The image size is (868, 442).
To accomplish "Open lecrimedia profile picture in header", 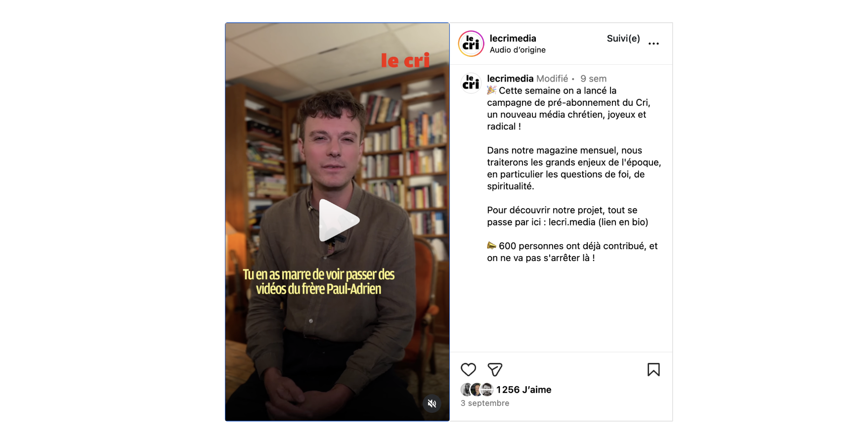I will [471, 44].
